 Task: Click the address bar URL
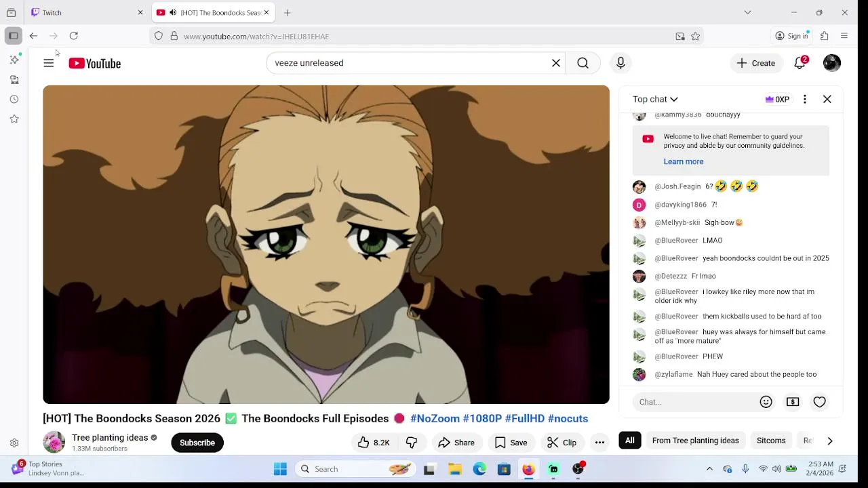click(x=256, y=37)
